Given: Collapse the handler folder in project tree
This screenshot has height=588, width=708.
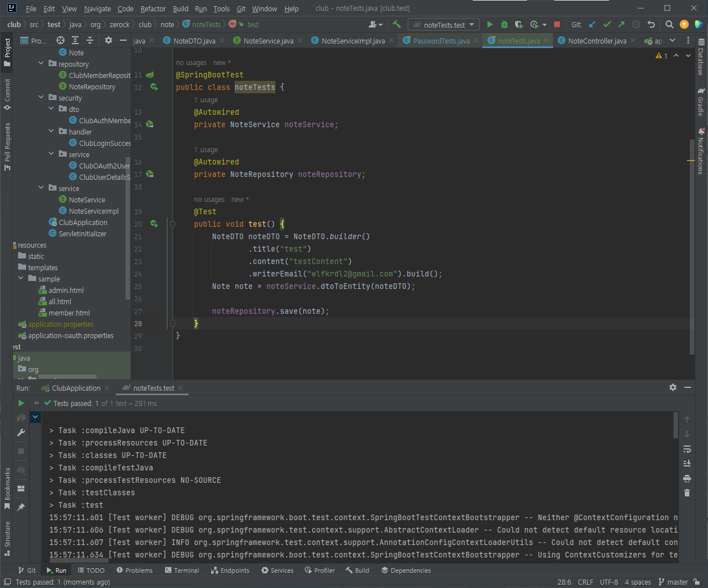Looking at the screenshot, I should point(51,131).
